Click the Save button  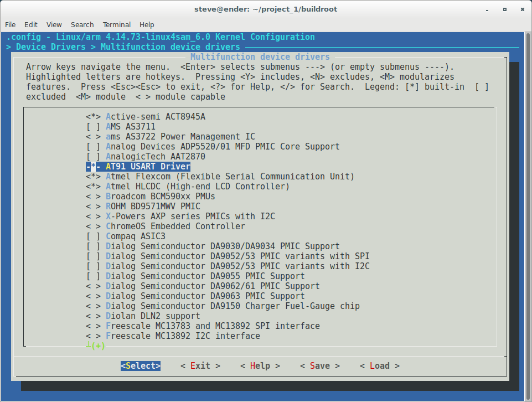(319, 366)
